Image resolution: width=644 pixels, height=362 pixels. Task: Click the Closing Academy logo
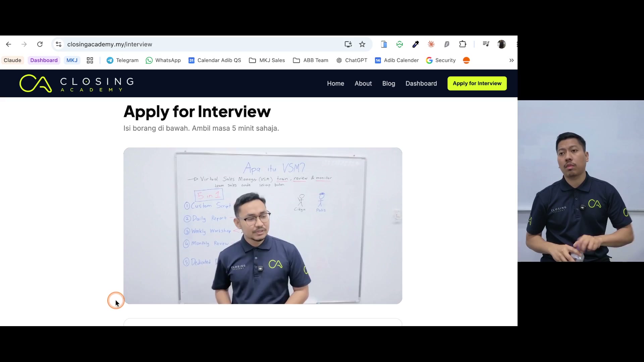[76, 83]
